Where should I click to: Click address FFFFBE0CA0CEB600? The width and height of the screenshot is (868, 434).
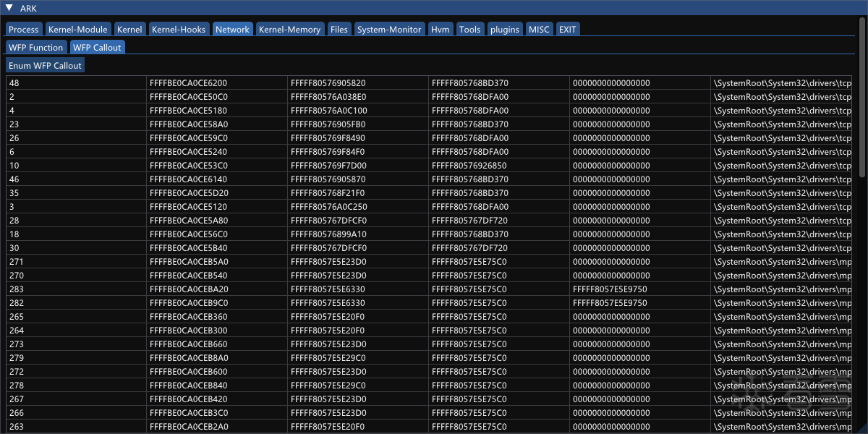[x=217, y=372]
